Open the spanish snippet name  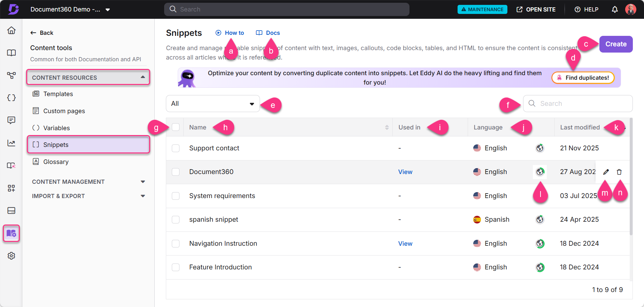214,220
